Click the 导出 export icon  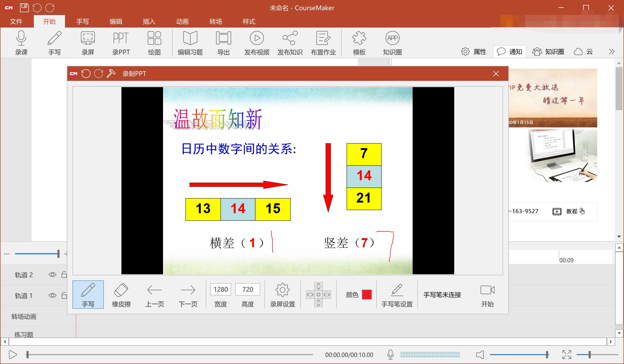point(223,42)
